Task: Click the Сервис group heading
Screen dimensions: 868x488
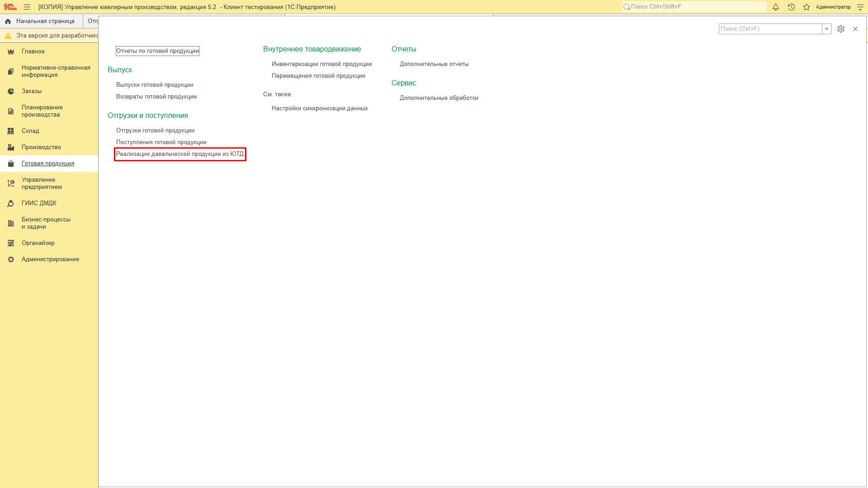Action: (x=404, y=83)
